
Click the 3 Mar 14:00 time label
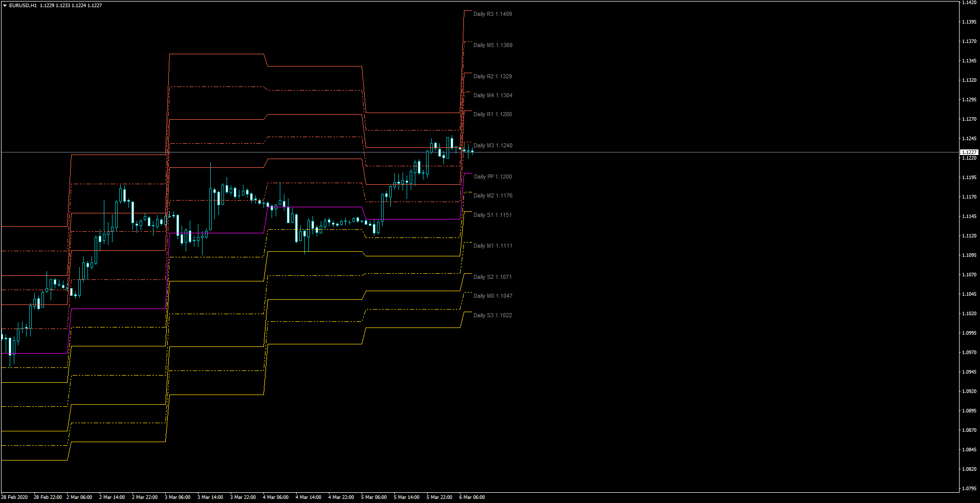210,497
